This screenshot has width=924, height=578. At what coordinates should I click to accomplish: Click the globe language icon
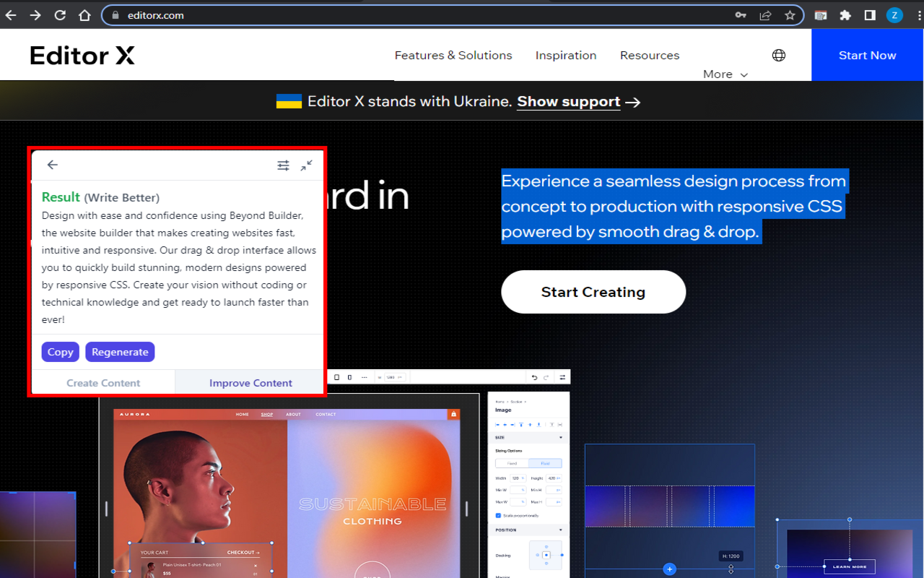click(778, 56)
